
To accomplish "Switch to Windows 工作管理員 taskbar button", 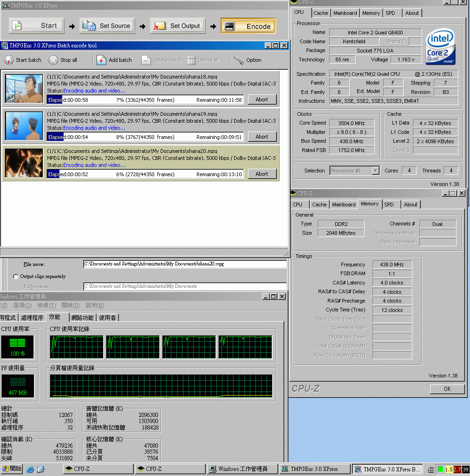I will pyautogui.click(x=242, y=469).
